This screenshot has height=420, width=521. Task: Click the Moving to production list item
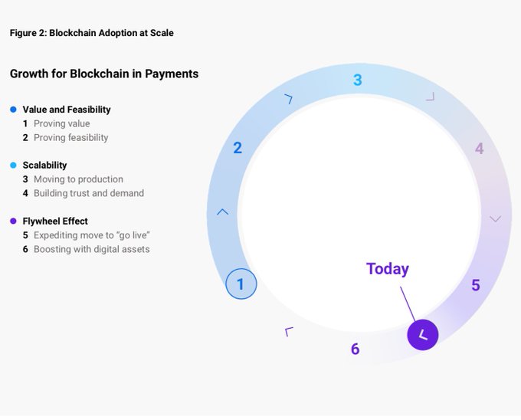point(78,179)
